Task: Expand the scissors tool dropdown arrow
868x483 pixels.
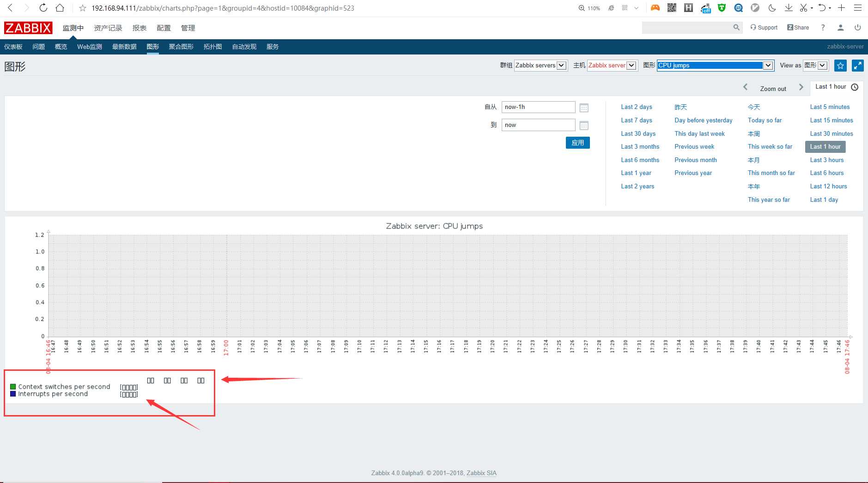Action: [x=812, y=8]
